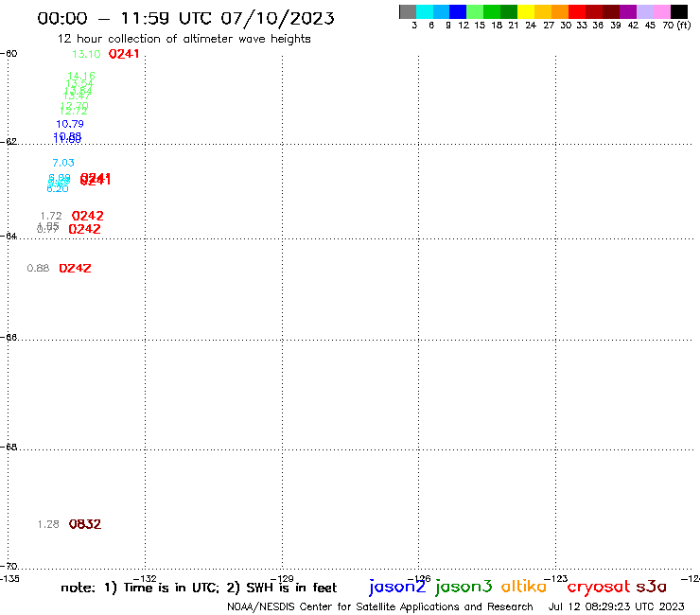Select the altika satellite legend label

pyautogui.click(x=524, y=587)
